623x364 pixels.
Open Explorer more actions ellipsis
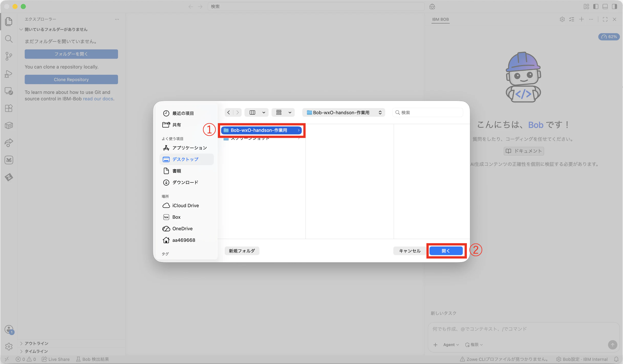tap(117, 19)
